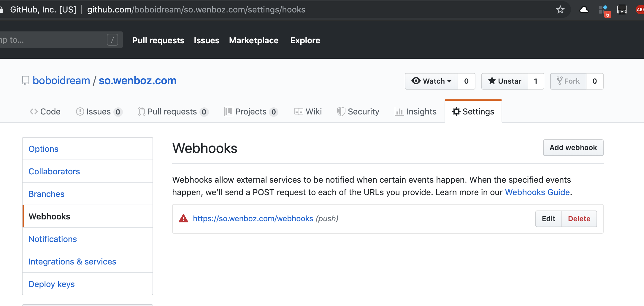Screen dimensions: 644x306
Task: Click the code brackets icon on Code tab
Action: point(34,111)
